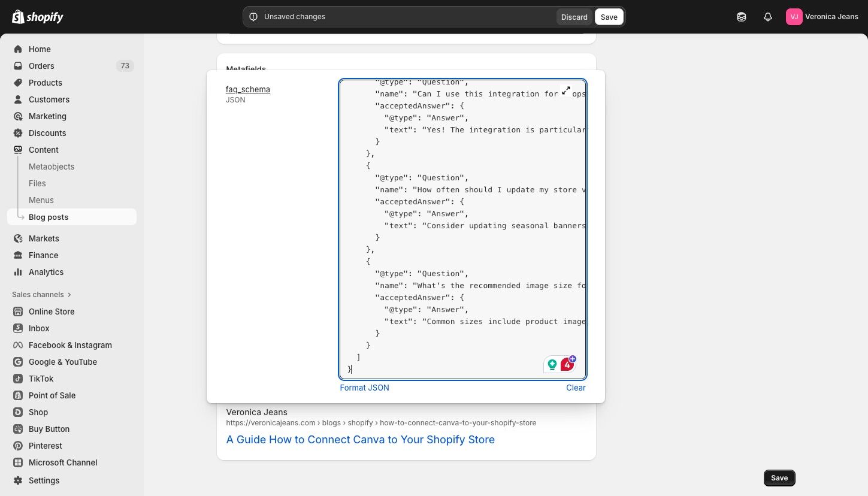Clear the faq_schema JSON field

coord(576,388)
